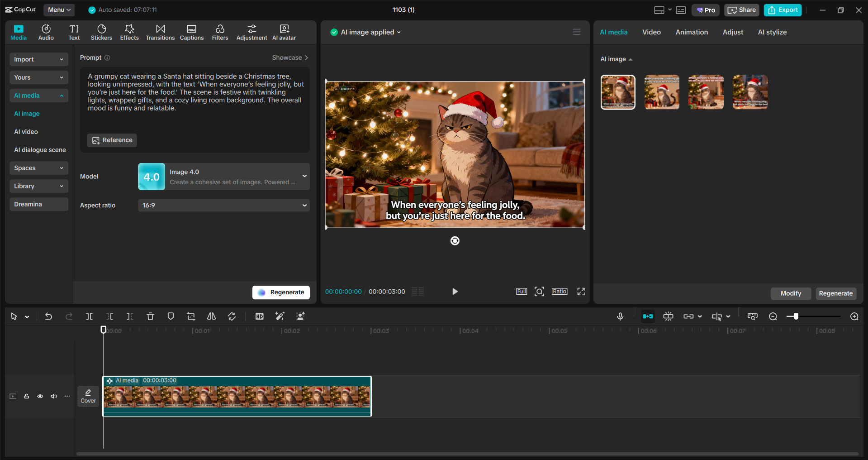
Task: Open the Aspect ratio dropdown
Action: point(223,205)
